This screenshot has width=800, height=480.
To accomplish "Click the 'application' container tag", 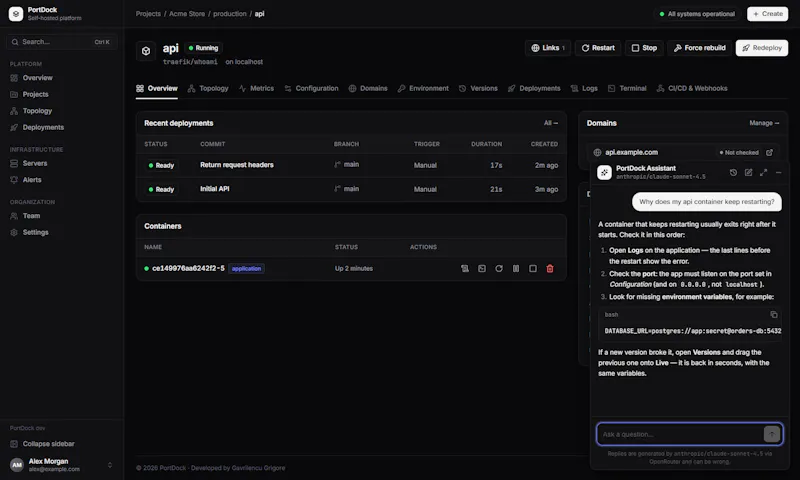I will (x=246, y=268).
